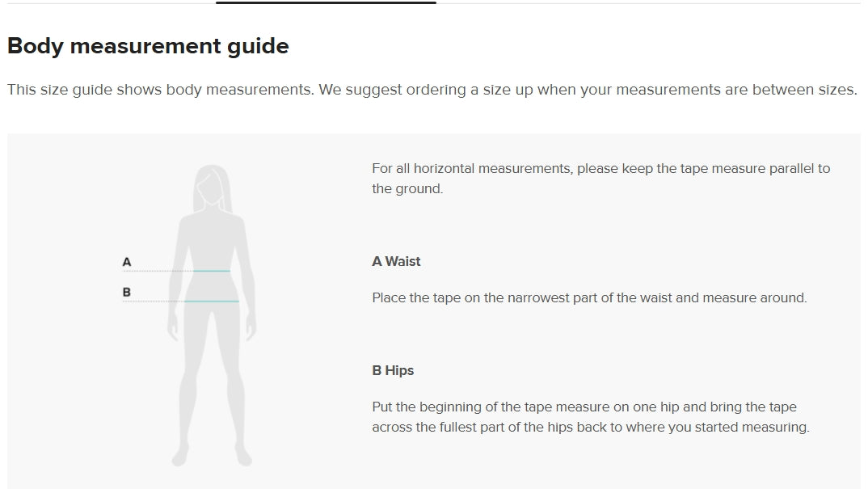The height and width of the screenshot is (489, 868).
Task: Click the active tab underline indicator at top
Action: pos(326,2)
